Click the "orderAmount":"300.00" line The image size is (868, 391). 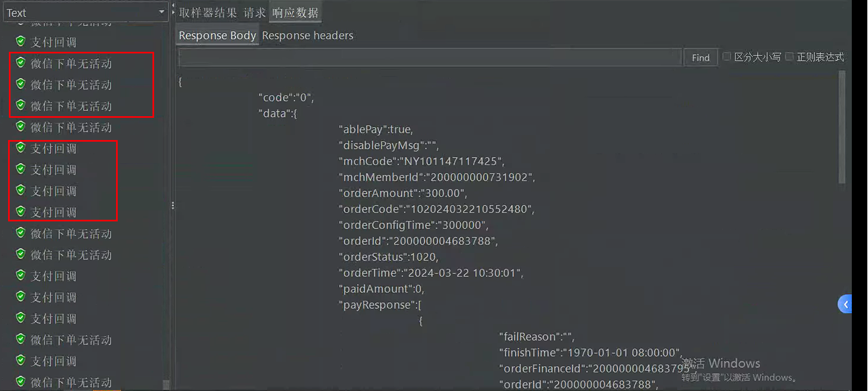point(403,193)
